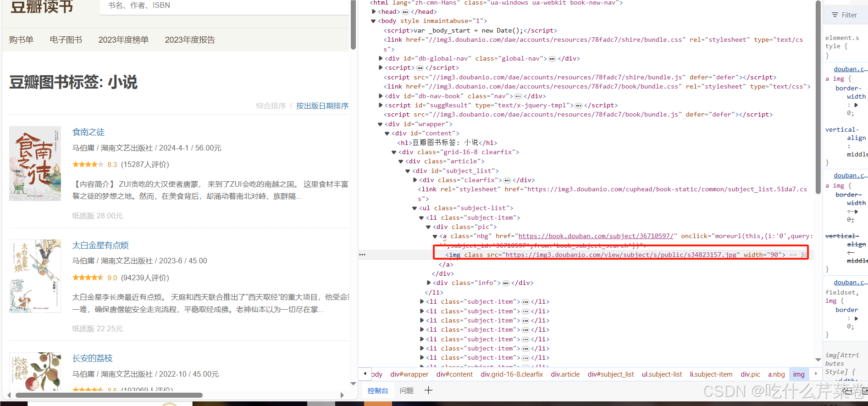Screen dimensions: 868x406
Task: Open the 2023年度报告 nav item
Action: (190, 40)
